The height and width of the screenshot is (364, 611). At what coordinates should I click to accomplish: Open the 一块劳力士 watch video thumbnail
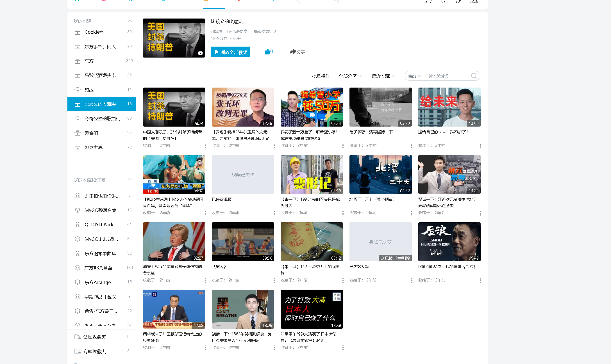tap(312, 242)
